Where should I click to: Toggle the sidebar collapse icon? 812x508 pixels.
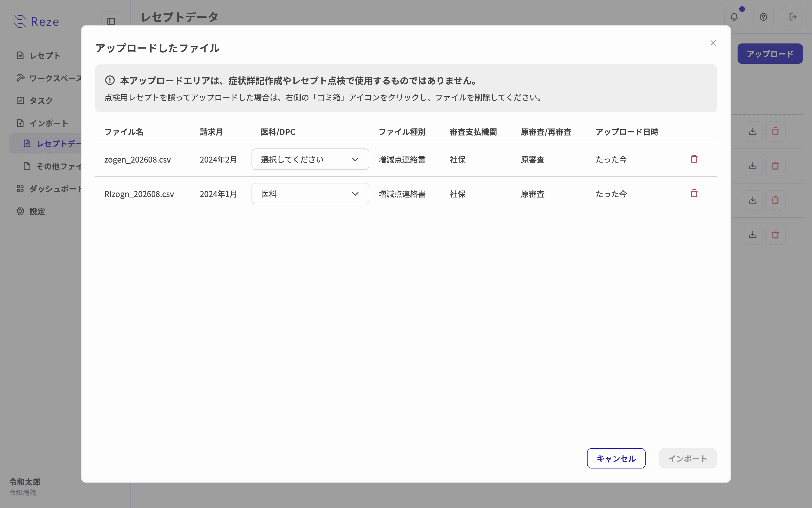click(x=111, y=21)
